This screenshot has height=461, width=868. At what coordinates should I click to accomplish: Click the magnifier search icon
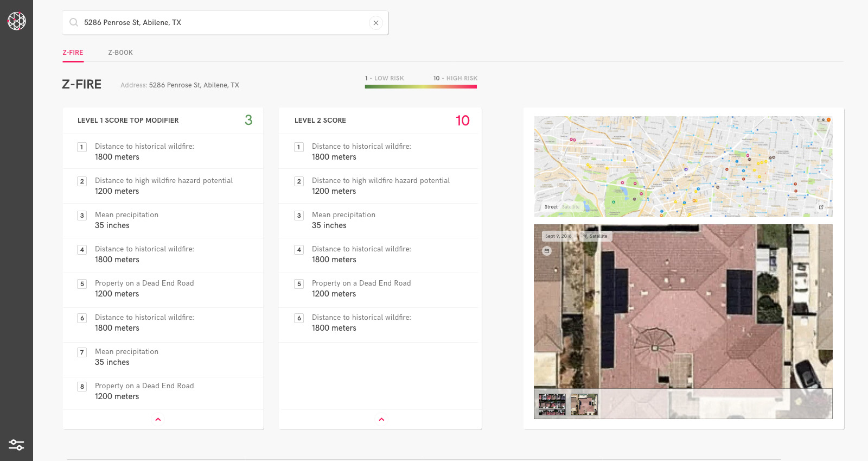pos(74,22)
